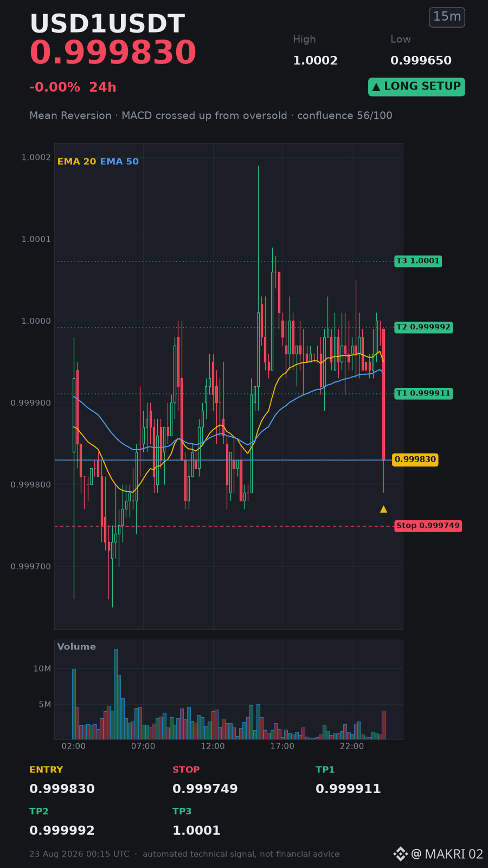Click the 12:00 time axis label
Image resolution: width=488 pixels, height=868 pixels.
[213, 746]
